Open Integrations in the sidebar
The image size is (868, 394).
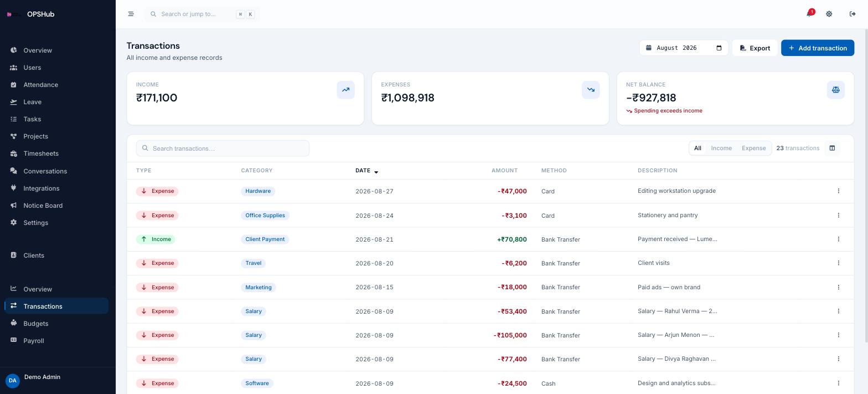pyautogui.click(x=56, y=188)
